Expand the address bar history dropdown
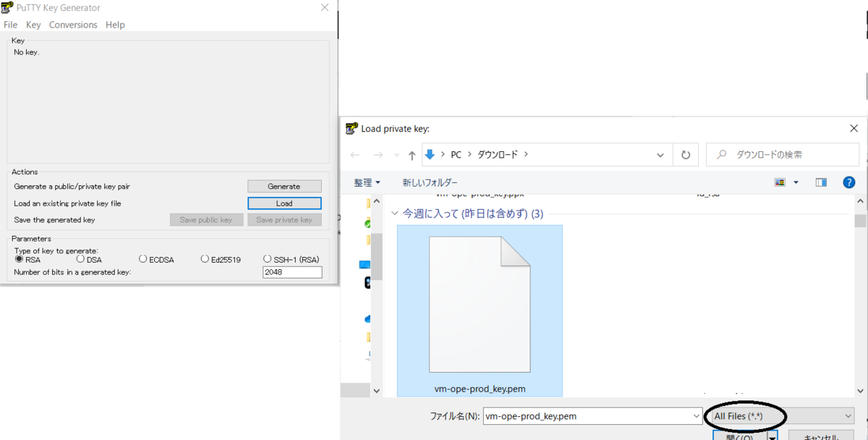This screenshot has height=440, width=868. tap(660, 155)
